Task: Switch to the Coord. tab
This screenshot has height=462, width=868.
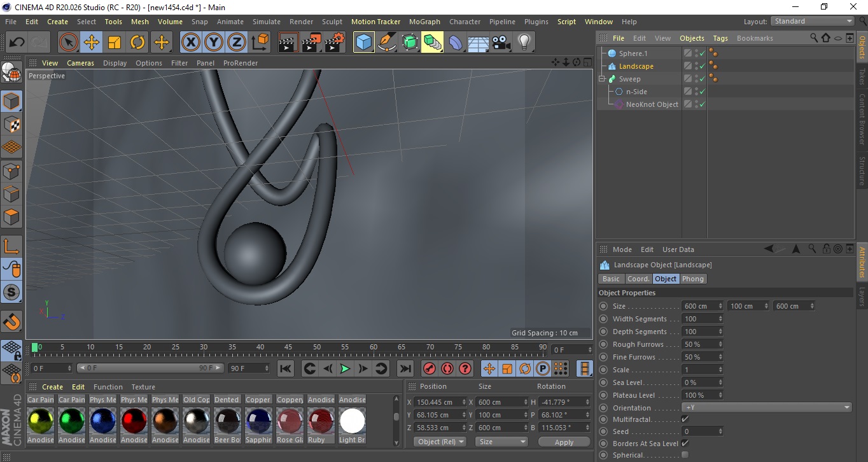Action: 638,279
